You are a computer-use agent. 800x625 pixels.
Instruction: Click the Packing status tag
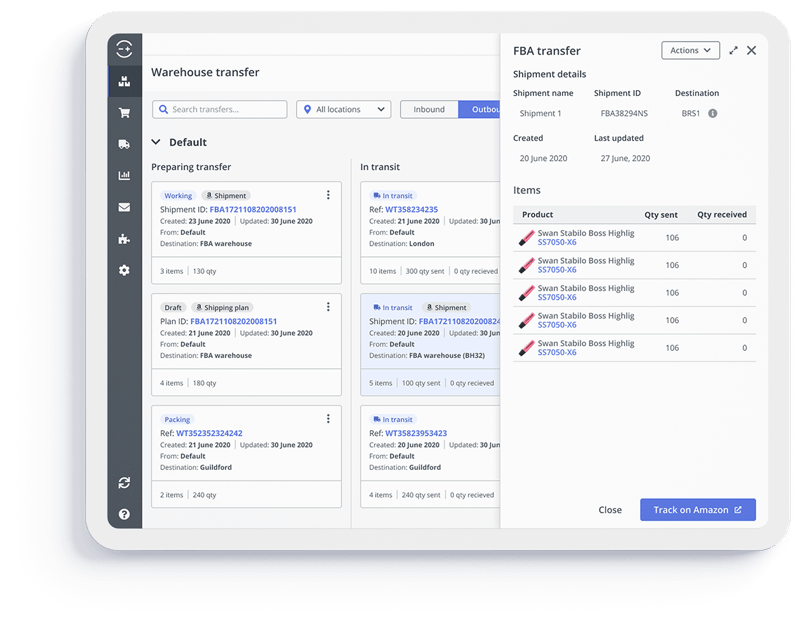tap(177, 419)
